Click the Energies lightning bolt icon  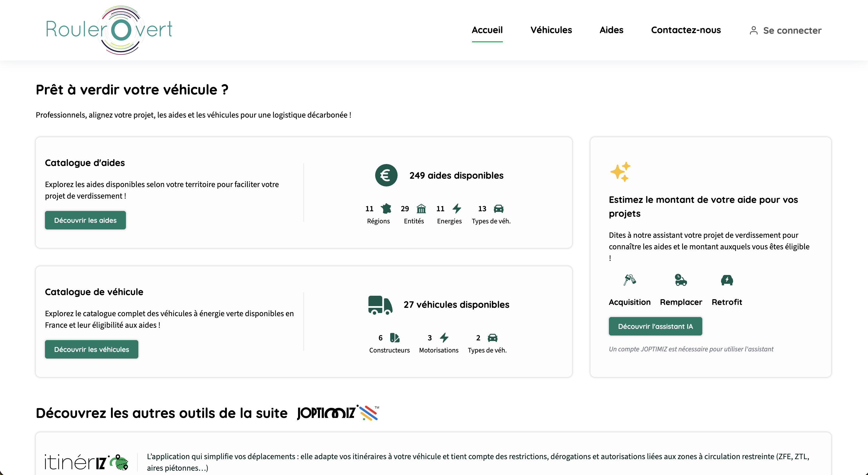pyautogui.click(x=457, y=209)
